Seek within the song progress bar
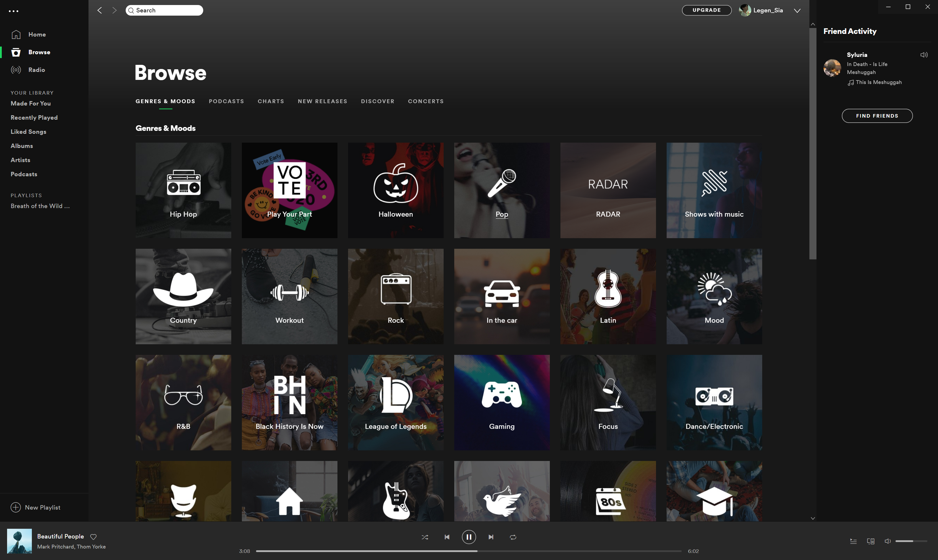This screenshot has height=560, width=938. click(469, 551)
